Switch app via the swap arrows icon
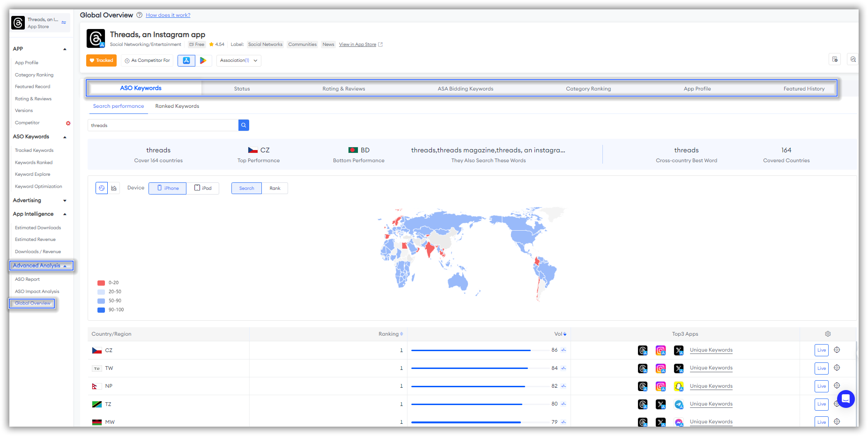This screenshot has height=436, width=868. (64, 23)
